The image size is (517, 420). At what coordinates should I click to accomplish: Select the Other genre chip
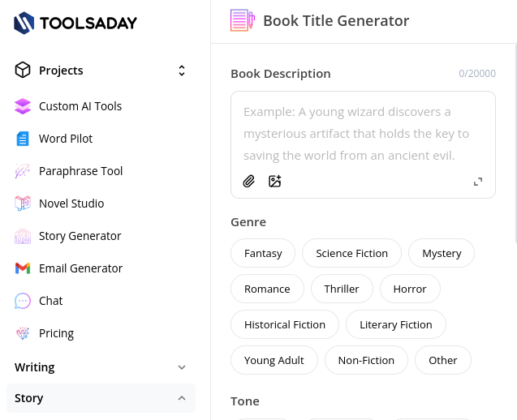tap(443, 360)
